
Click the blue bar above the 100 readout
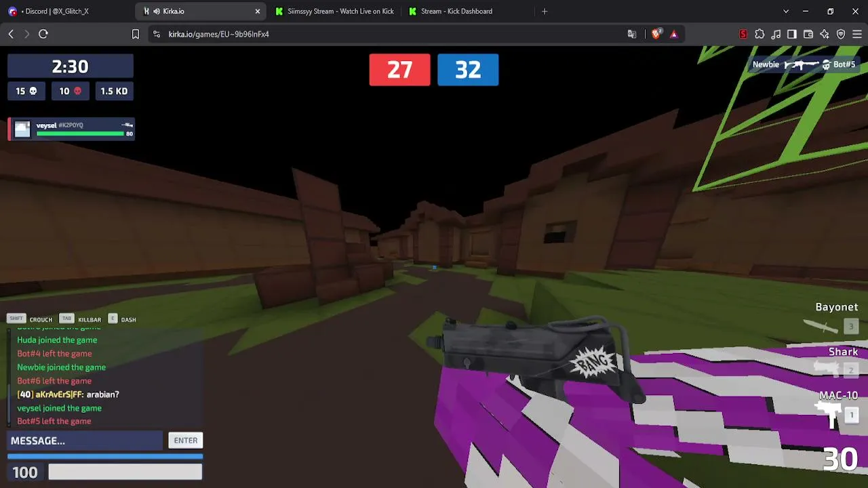[105, 456]
